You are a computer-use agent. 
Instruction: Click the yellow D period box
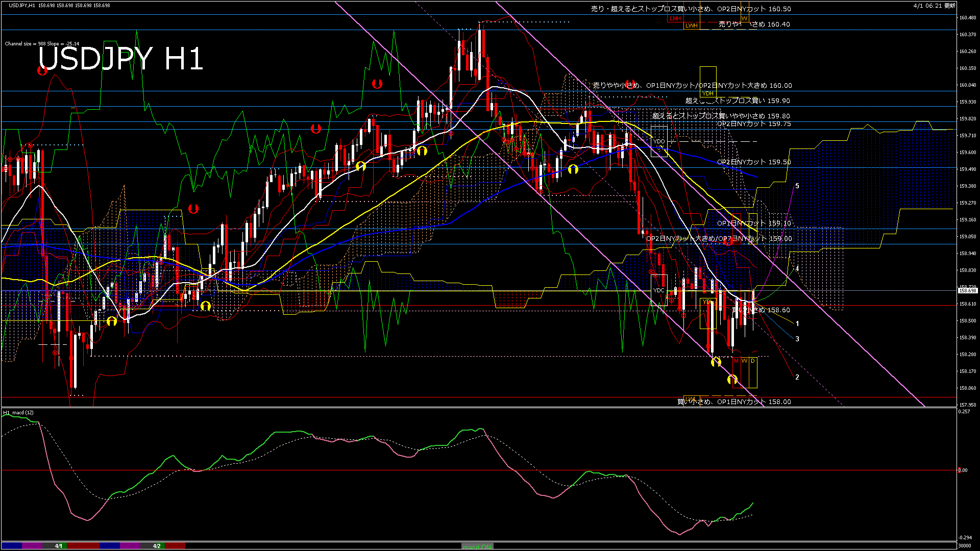(752, 361)
